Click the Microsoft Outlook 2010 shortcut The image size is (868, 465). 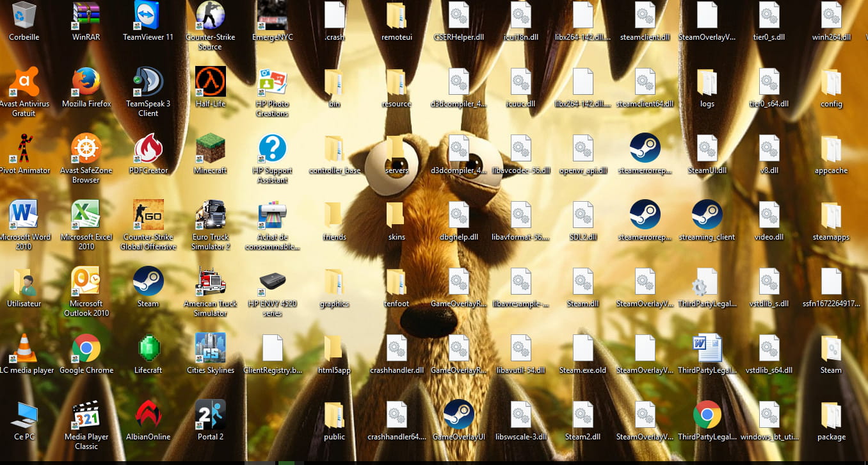pyautogui.click(x=86, y=281)
